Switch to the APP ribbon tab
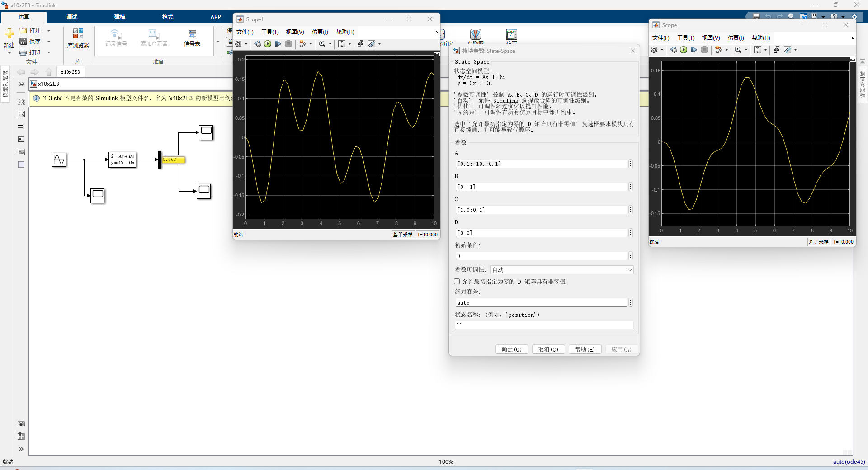This screenshot has width=868, height=470. click(x=216, y=17)
